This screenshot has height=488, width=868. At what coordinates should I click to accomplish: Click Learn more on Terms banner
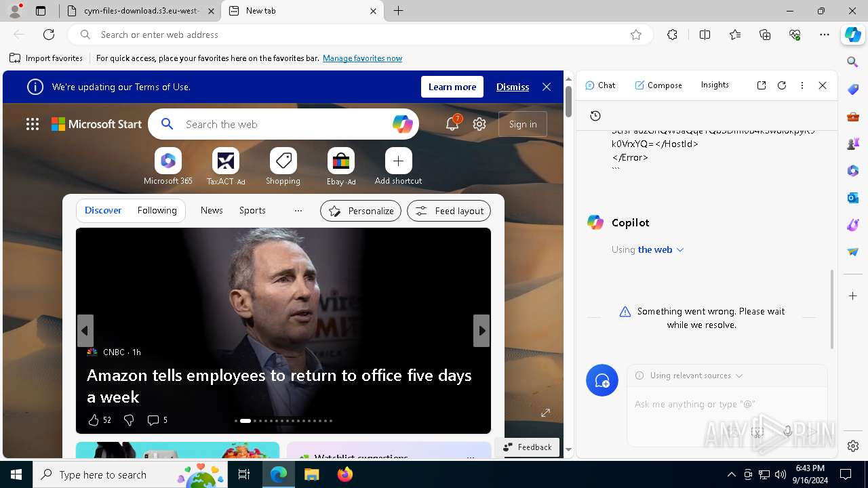[x=452, y=87]
